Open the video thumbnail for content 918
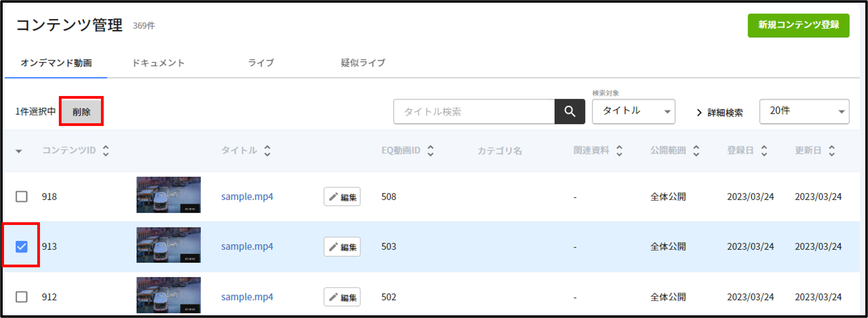Viewport: 868px width, 318px height. coord(168,195)
